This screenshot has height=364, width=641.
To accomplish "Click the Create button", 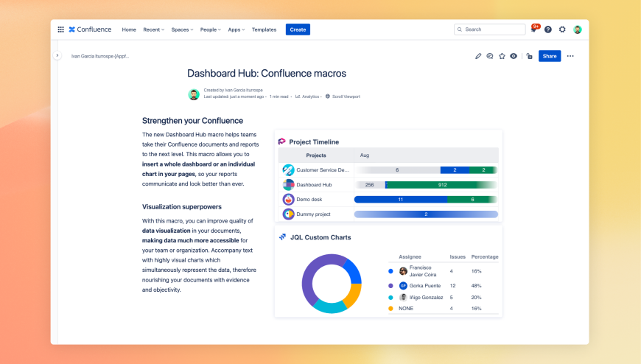I will point(298,29).
